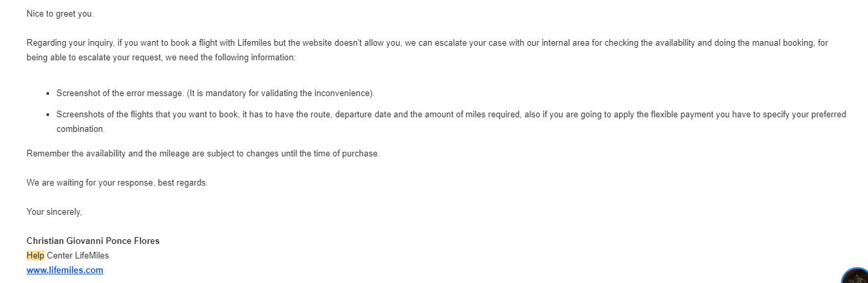The height and width of the screenshot is (283, 868).
Task: Click the highlighted word Help
Action: point(35,256)
